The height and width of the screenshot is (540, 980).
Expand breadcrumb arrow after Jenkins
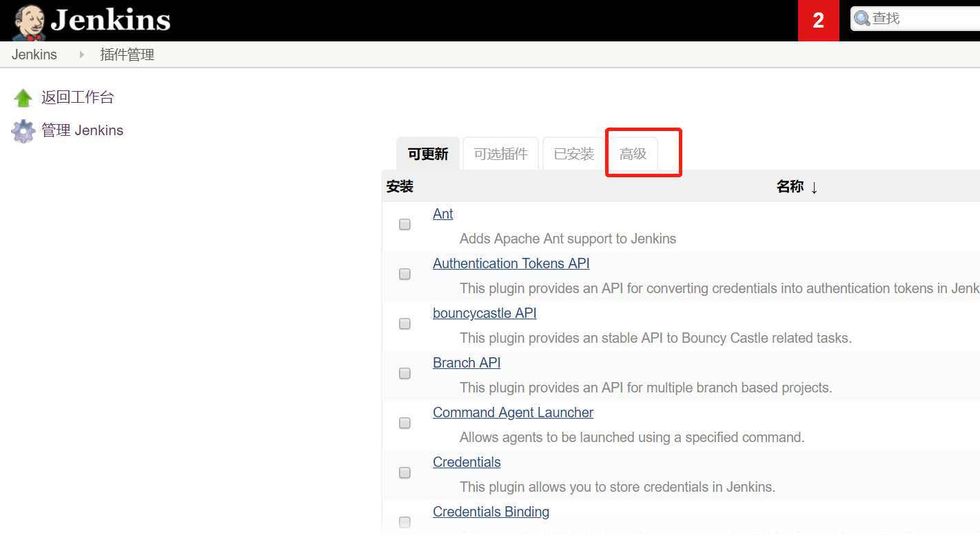pyautogui.click(x=82, y=54)
